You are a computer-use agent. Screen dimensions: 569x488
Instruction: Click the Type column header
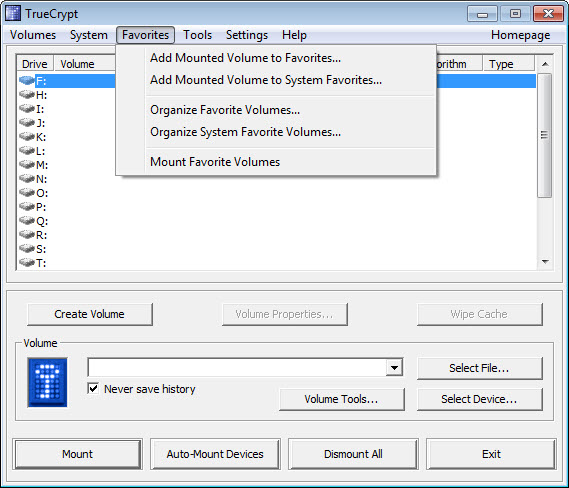pyautogui.click(x=508, y=64)
